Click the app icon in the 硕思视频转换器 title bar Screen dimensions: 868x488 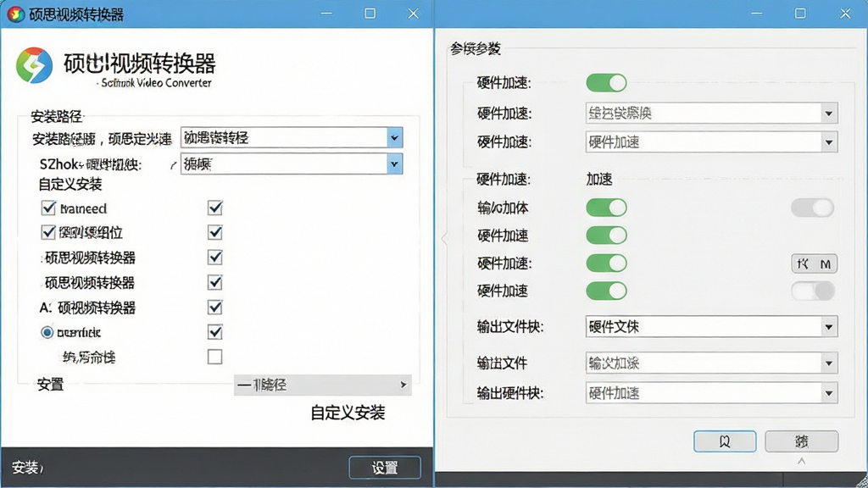15,14
